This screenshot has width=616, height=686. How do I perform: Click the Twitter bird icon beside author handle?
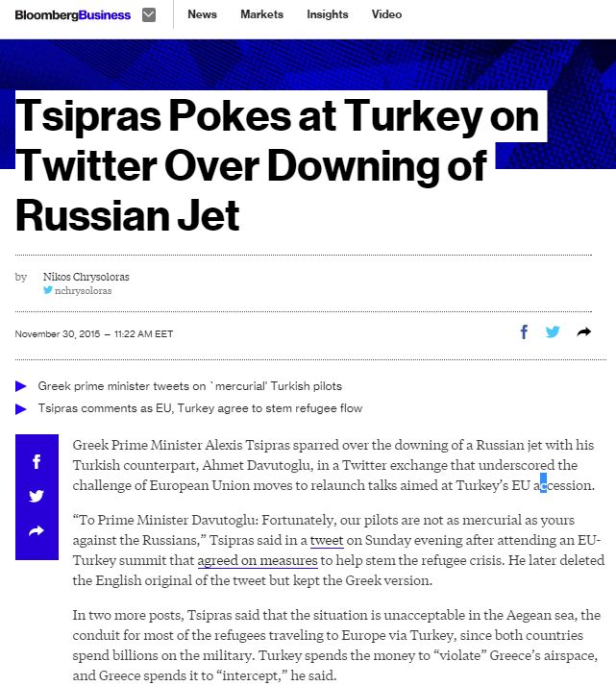coord(48,290)
